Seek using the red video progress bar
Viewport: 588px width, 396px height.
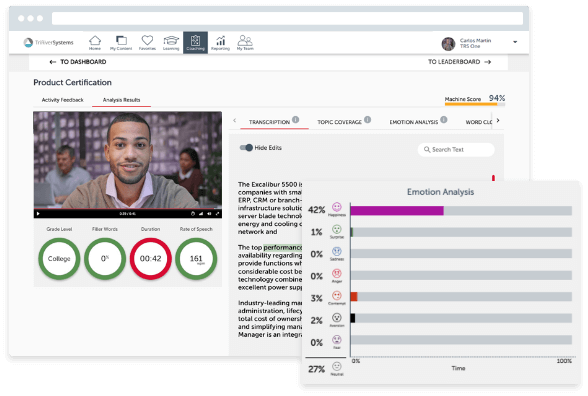(128, 208)
